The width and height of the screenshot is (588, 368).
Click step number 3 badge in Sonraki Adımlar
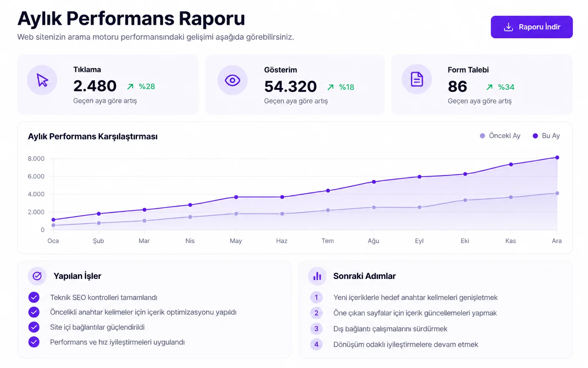click(316, 329)
